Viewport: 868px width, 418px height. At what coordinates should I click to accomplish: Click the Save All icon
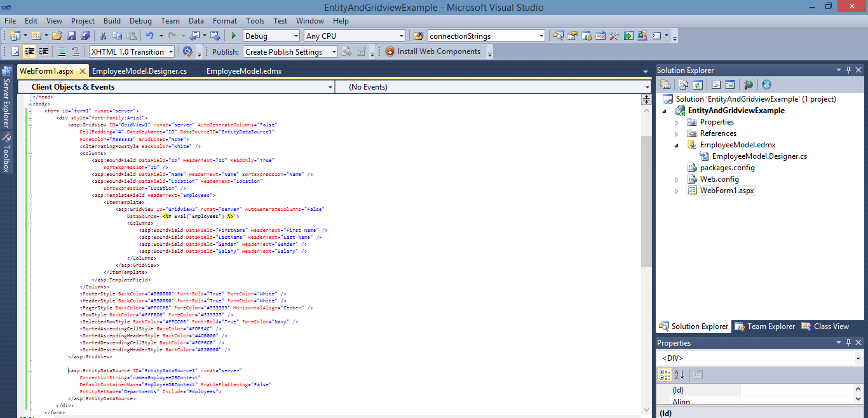pos(85,36)
